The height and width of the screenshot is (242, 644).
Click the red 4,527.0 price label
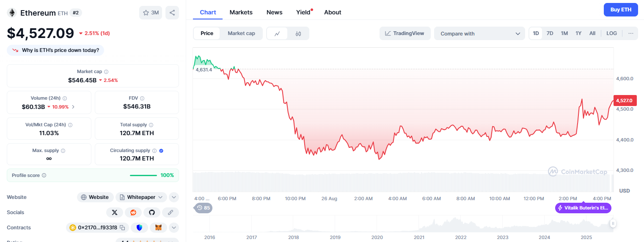[625, 101]
